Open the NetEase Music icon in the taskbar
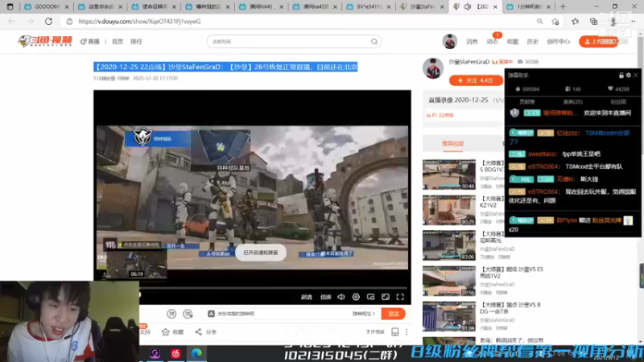Screen dimensions: 644x362 click(x=175, y=353)
